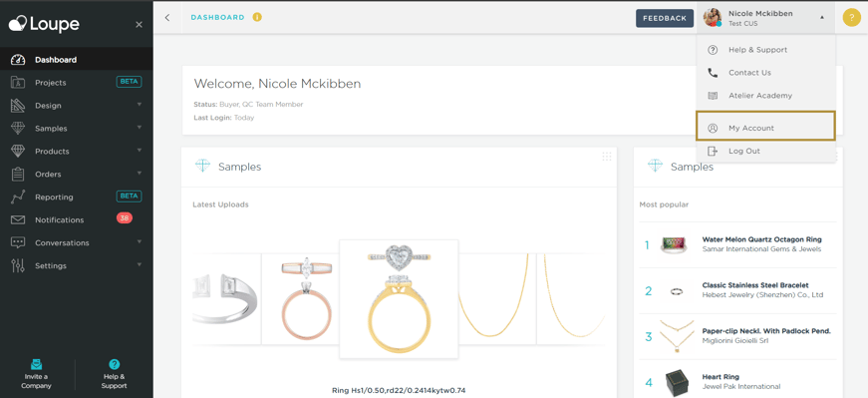Choose Log Out from user menu
Image resolution: width=868 pixels, height=398 pixels.
click(765, 151)
